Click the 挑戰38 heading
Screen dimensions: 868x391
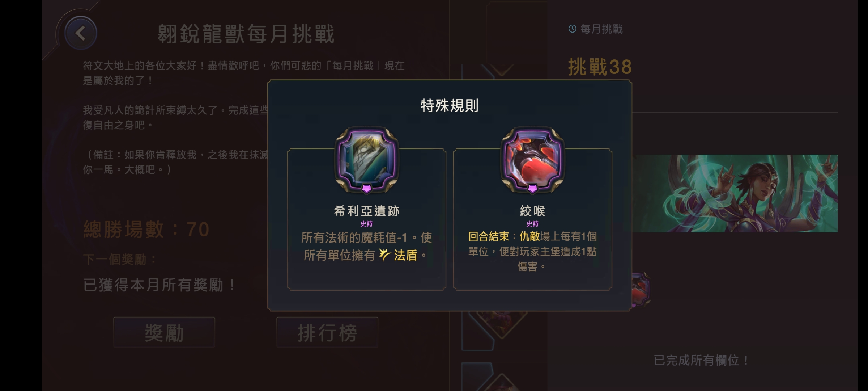click(600, 67)
